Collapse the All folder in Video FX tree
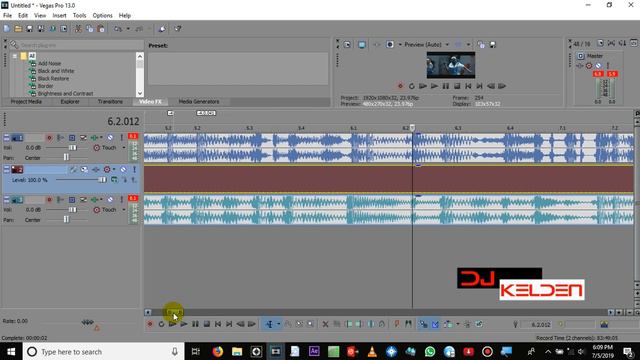 (x=15, y=56)
